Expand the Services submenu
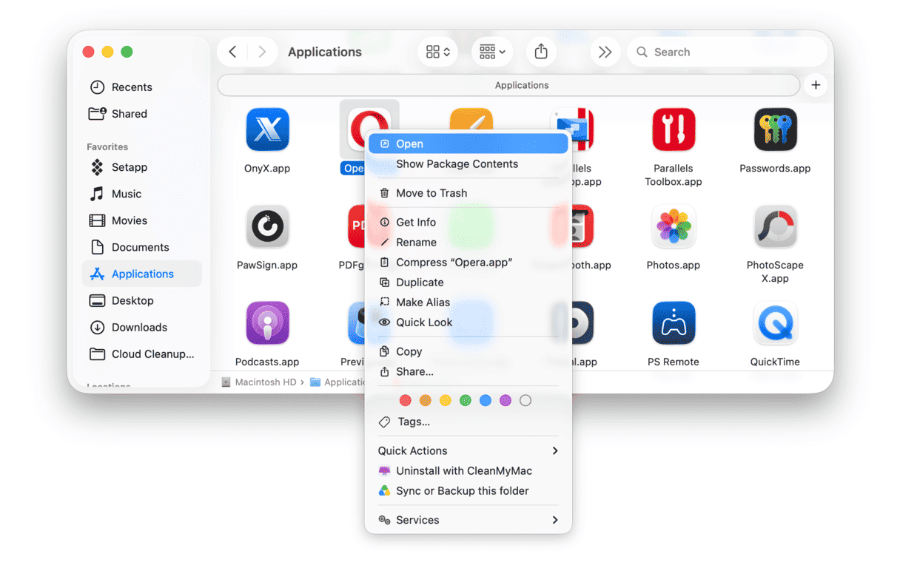900x588 pixels. point(468,520)
